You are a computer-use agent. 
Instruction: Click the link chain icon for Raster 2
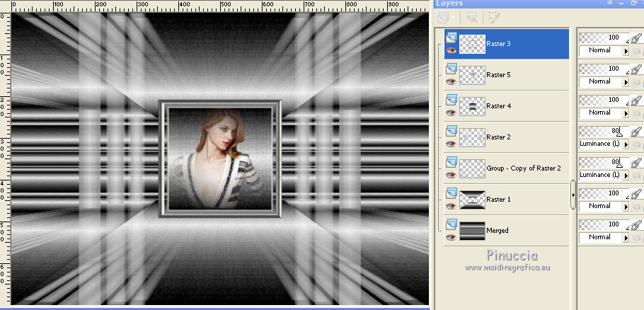[x=636, y=132]
